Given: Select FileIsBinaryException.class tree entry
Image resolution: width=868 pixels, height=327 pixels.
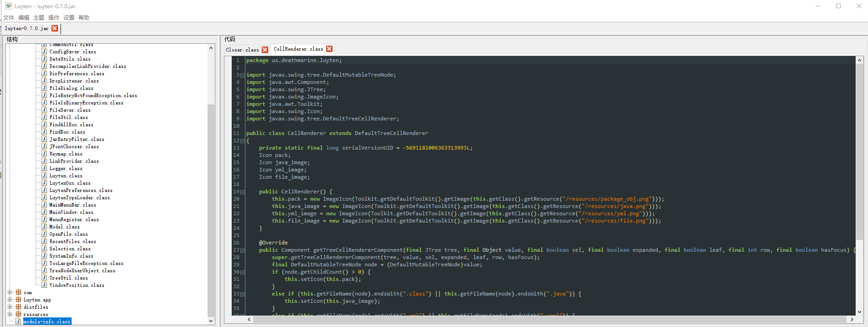Looking at the screenshot, I should pyautogui.click(x=86, y=103).
